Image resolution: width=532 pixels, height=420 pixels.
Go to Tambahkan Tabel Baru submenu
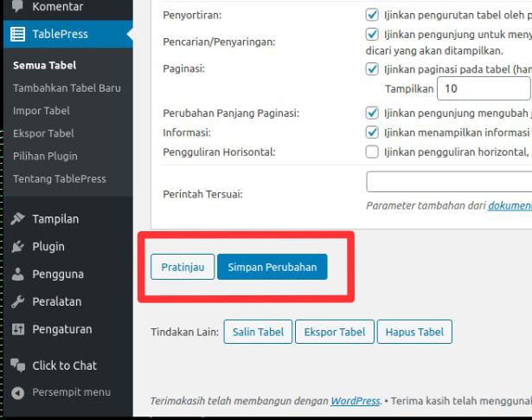(67, 88)
